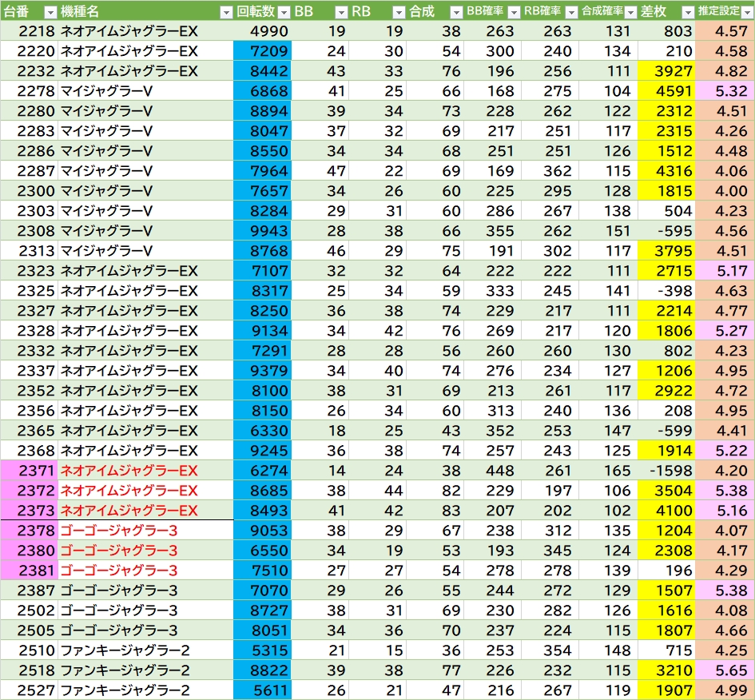Open the 推定設定 column filter dropdown

point(745,12)
